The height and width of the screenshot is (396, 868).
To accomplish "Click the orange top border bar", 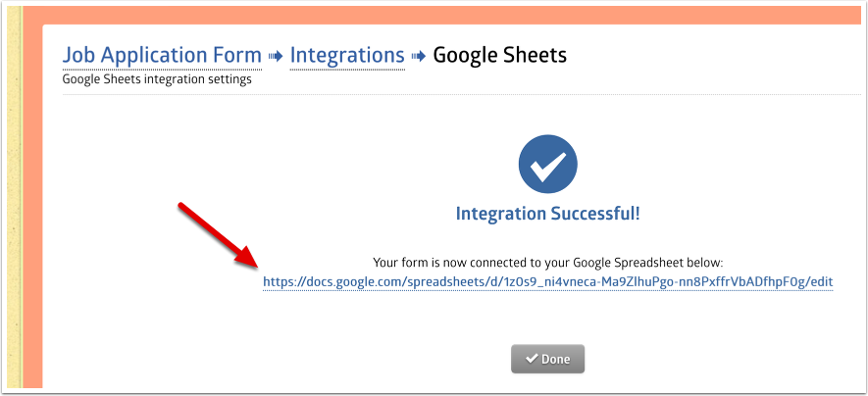I will pyautogui.click(x=432, y=14).
